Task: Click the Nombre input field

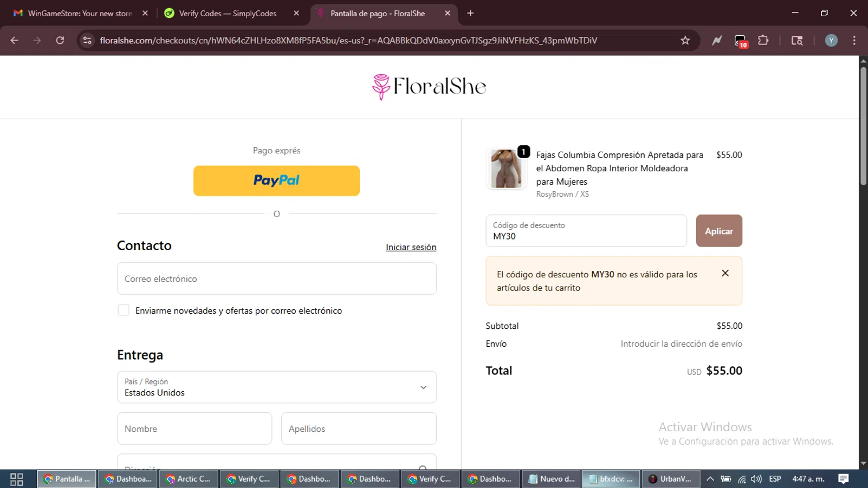Action: 194,428
